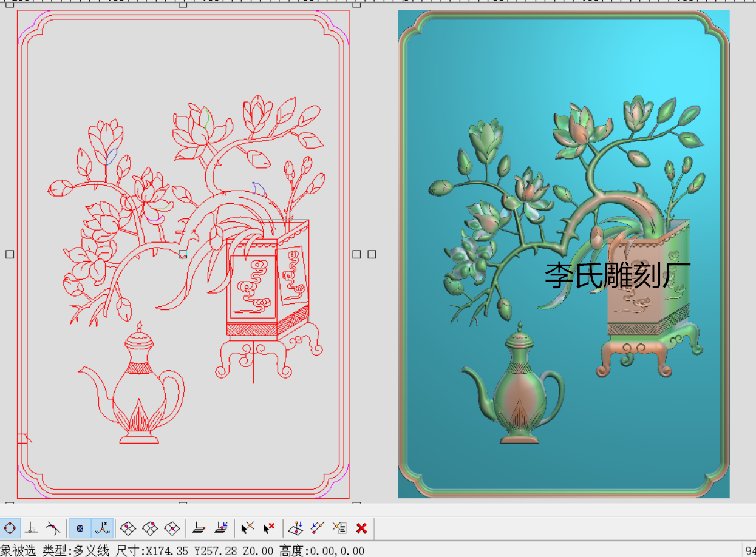Image resolution: width=756 pixels, height=557 pixels.
Task: Disable the highlighted XY axis snap
Action: point(103,528)
